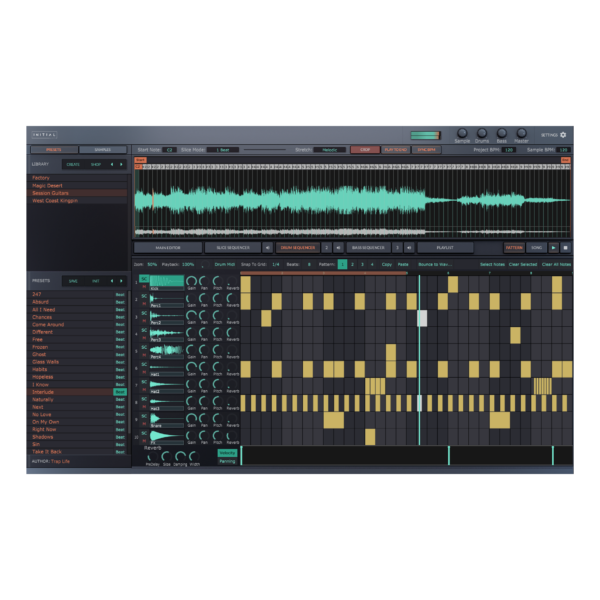Image resolution: width=600 pixels, height=600 pixels.
Task: Open the Snap To Grid 1/4 dropdown
Action: pyautogui.click(x=276, y=264)
